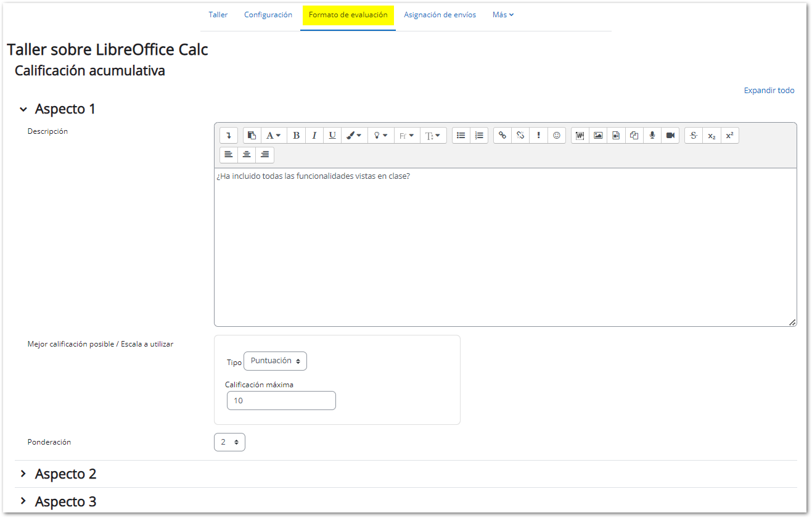Toggle the editor toolbar expand arrow

point(229,136)
